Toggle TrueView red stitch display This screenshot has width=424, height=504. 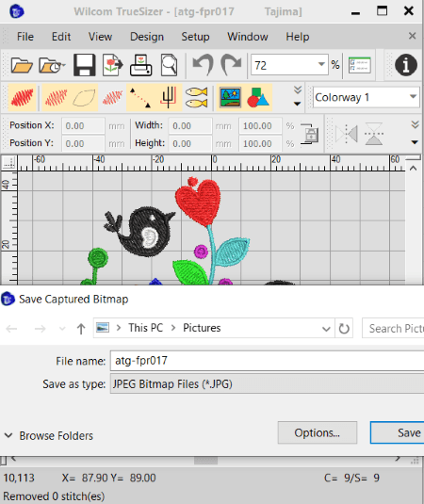[x=22, y=97]
